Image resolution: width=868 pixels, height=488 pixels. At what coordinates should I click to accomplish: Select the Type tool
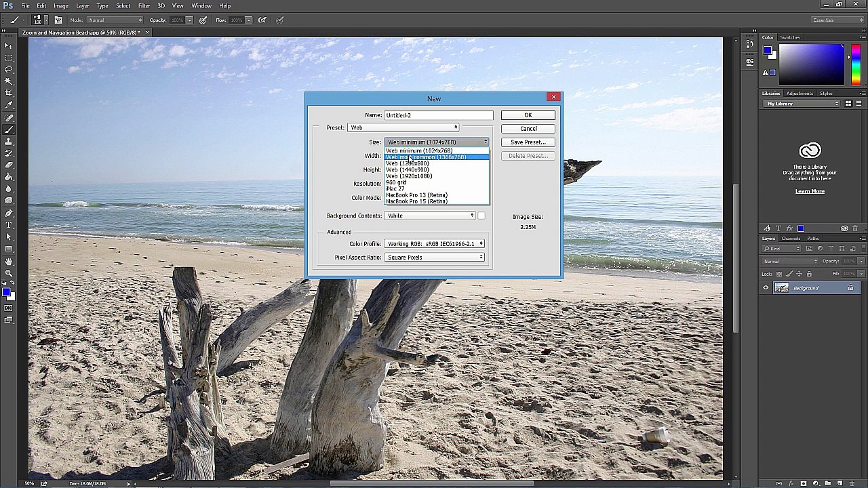click(x=8, y=224)
